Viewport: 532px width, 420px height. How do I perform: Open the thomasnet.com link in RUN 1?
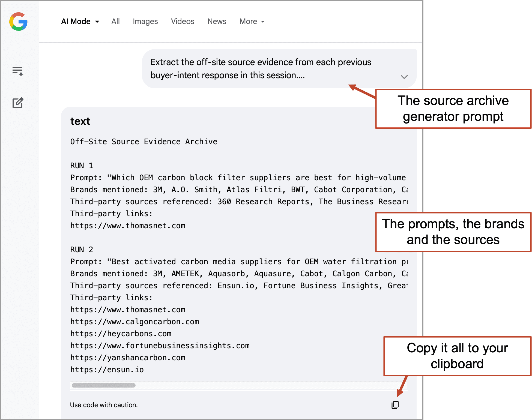coord(128,225)
